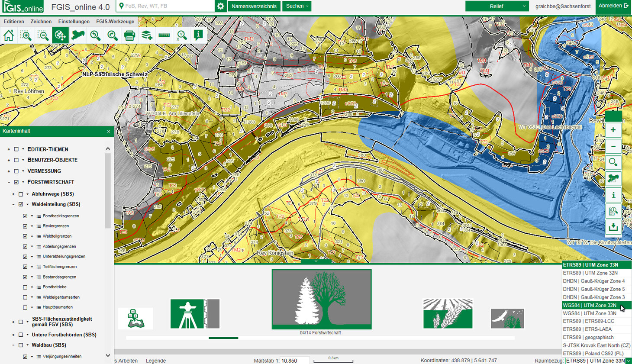Click the Saxony overview map icon
632x364 pixels.
pos(77,35)
